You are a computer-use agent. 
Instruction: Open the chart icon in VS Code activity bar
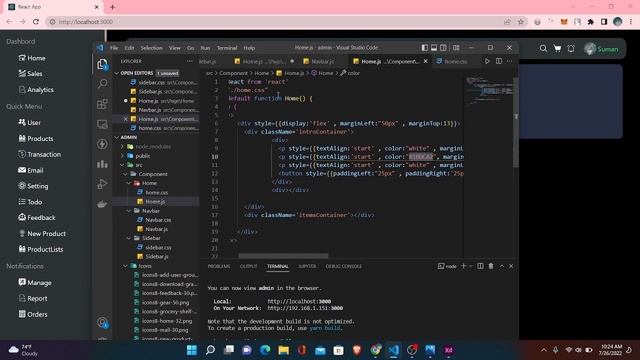[102, 164]
